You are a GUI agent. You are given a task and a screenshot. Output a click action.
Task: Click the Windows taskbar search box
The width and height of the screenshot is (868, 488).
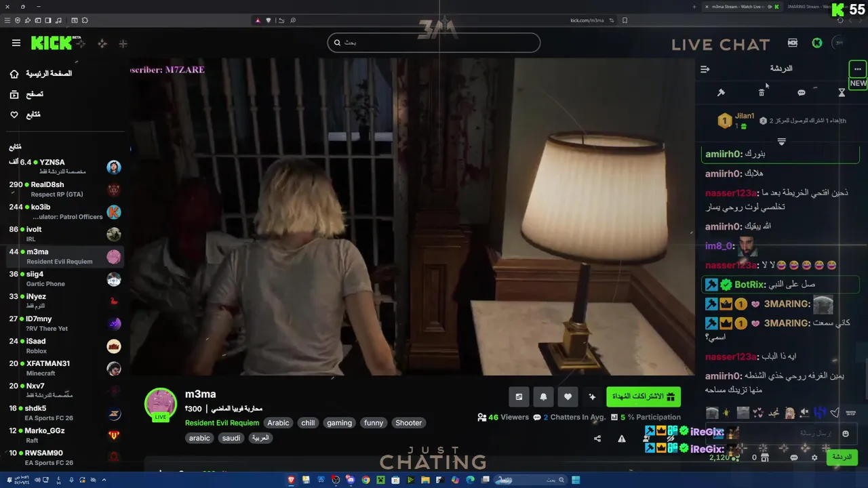tap(529, 480)
